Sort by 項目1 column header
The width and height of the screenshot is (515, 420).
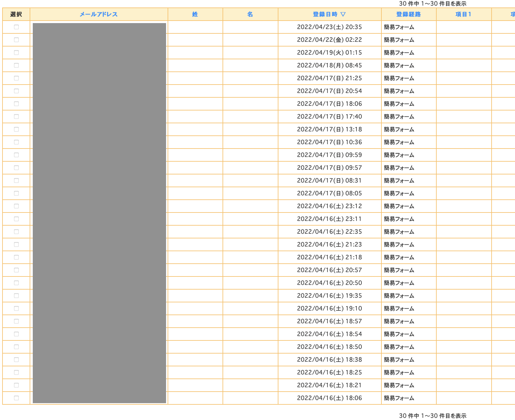[x=463, y=14]
